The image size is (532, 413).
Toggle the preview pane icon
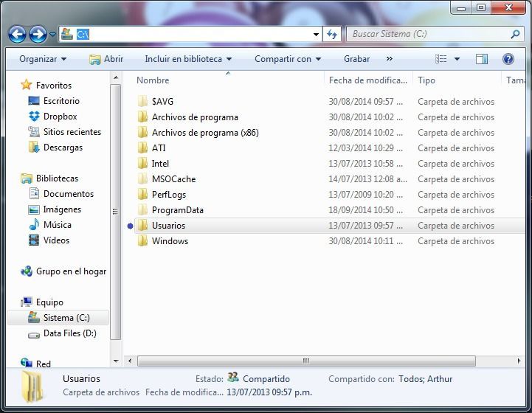point(481,59)
